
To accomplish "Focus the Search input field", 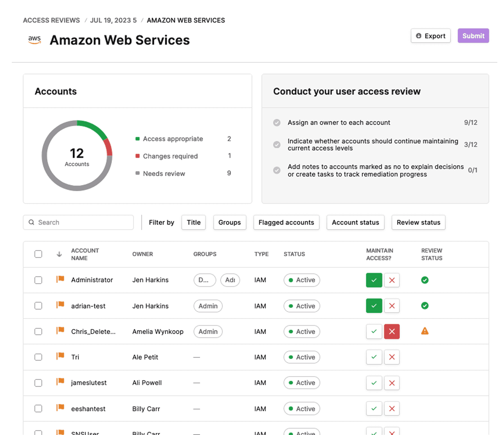I will (x=78, y=222).
